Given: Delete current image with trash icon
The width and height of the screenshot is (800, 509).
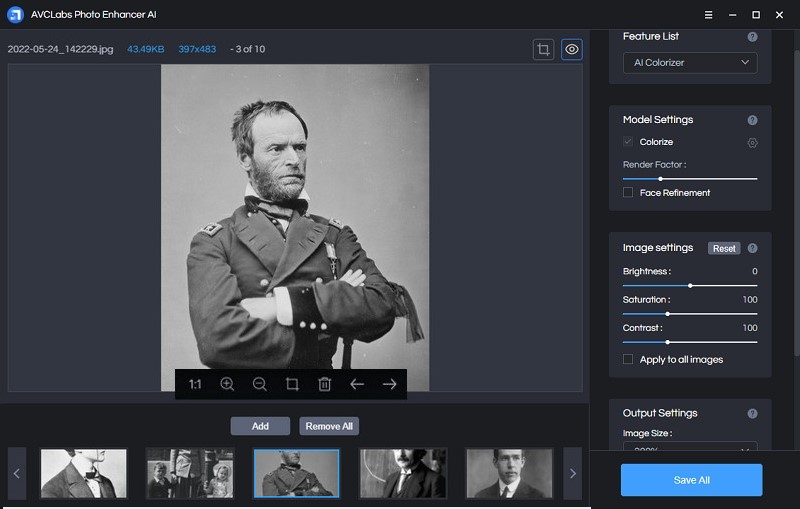Looking at the screenshot, I should tap(324, 384).
